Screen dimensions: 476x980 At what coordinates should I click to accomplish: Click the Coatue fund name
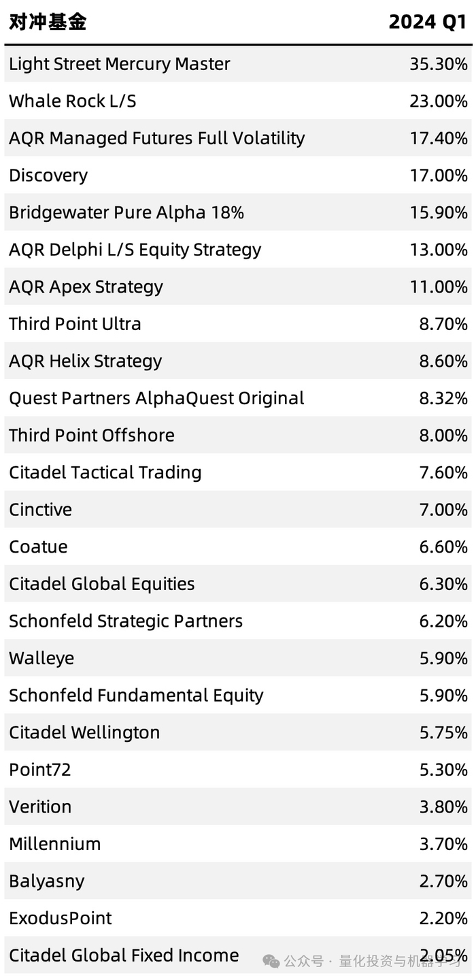(38, 546)
